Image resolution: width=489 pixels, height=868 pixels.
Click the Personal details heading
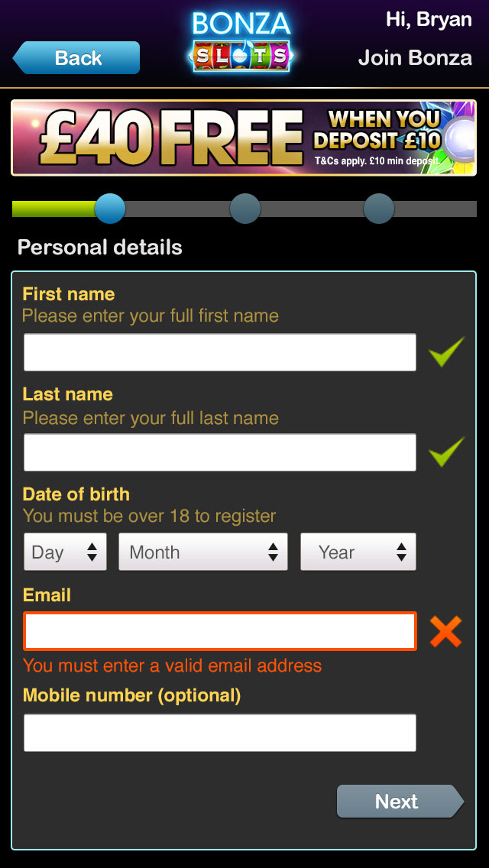tap(100, 248)
